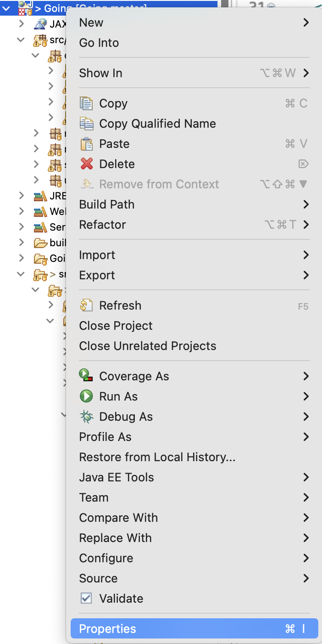Screen dimensions: 322x644
Task: Select Properties from the context menu
Action: coord(108,629)
